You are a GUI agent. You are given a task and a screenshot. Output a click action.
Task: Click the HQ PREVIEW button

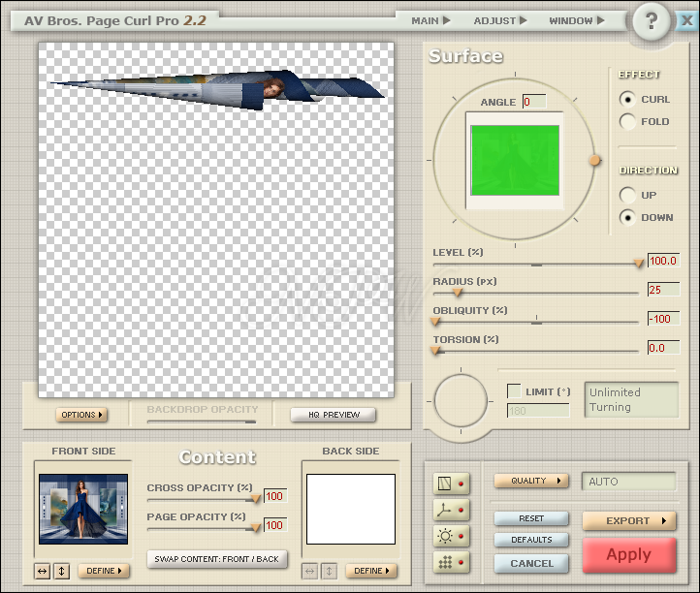point(334,415)
